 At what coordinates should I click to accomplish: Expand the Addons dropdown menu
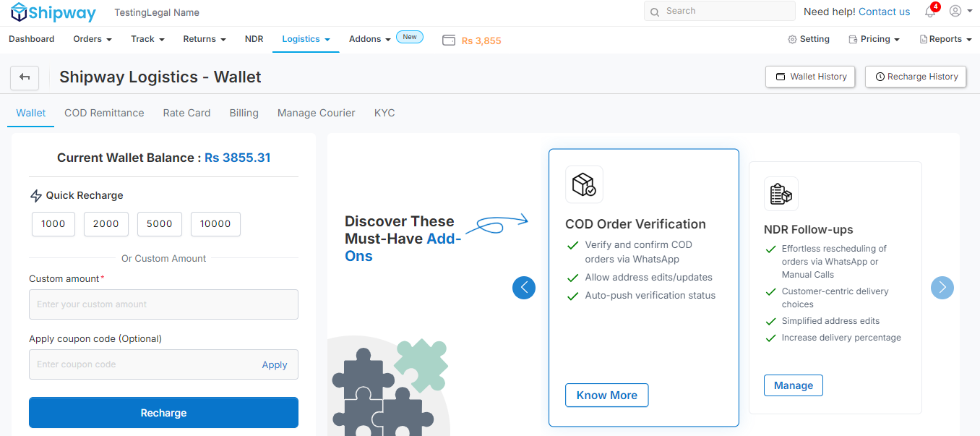coord(369,39)
